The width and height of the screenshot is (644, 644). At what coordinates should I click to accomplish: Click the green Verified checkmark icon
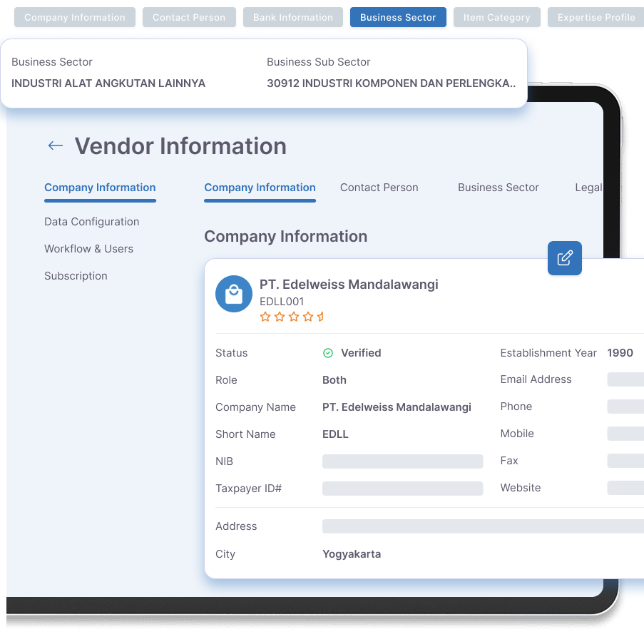click(x=328, y=353)
